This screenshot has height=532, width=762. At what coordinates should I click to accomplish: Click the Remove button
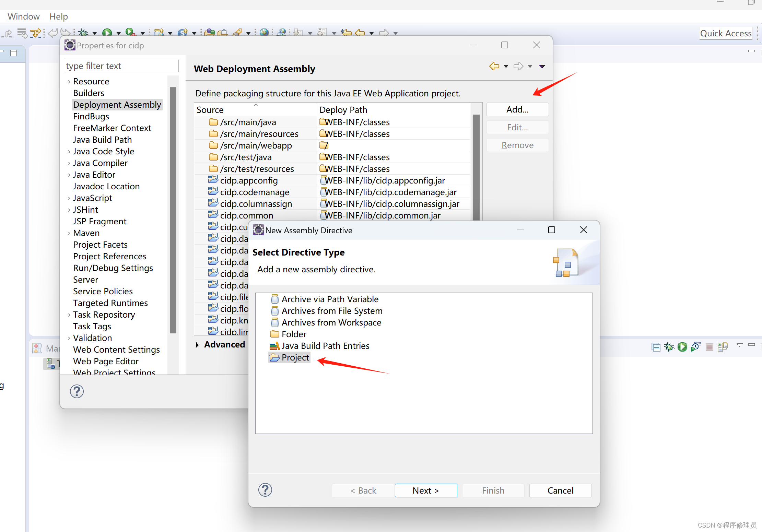[x=517, y=145]
